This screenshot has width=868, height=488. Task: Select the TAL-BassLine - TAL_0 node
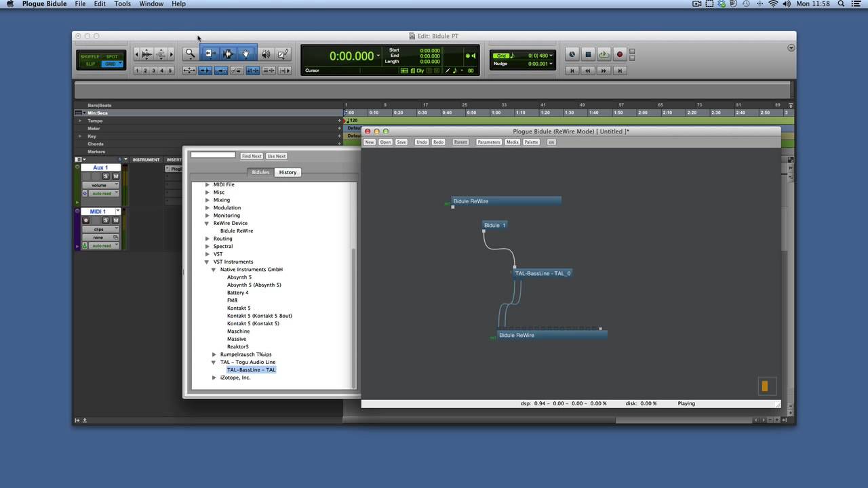click(542, 273)
